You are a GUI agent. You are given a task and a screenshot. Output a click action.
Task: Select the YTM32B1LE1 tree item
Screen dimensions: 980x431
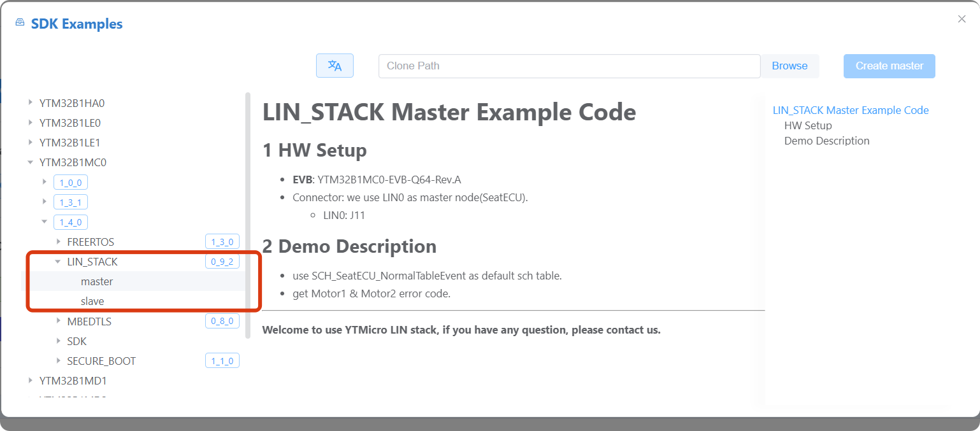[x=69, y=142]
